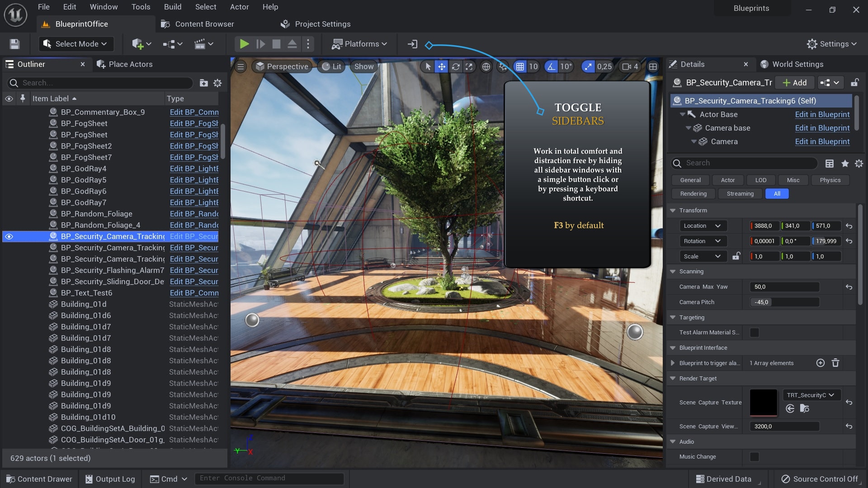This screenshot has width=868, height=488.
Task: Open the Output Log panel
Action: tap(110, 479)
